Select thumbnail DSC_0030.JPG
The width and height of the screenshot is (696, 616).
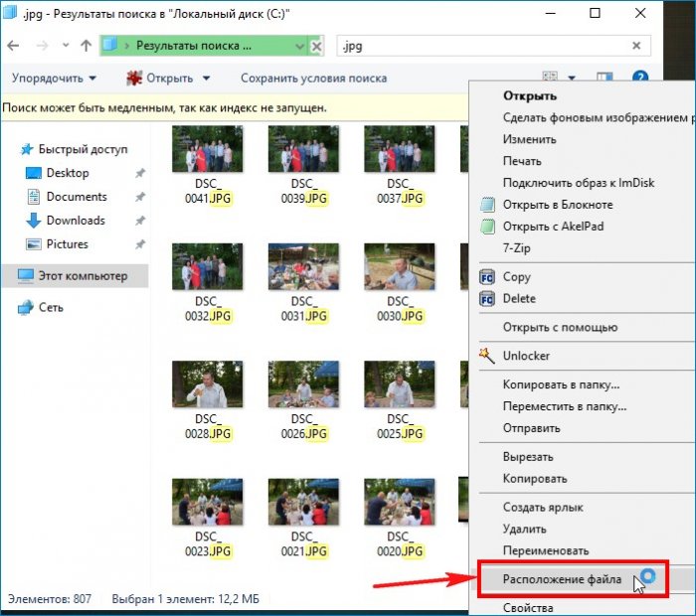click(x=400, y=266)
